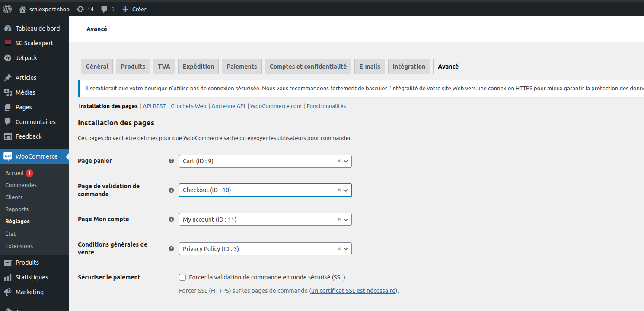Open the Page Mon compte dropdown

265,219
